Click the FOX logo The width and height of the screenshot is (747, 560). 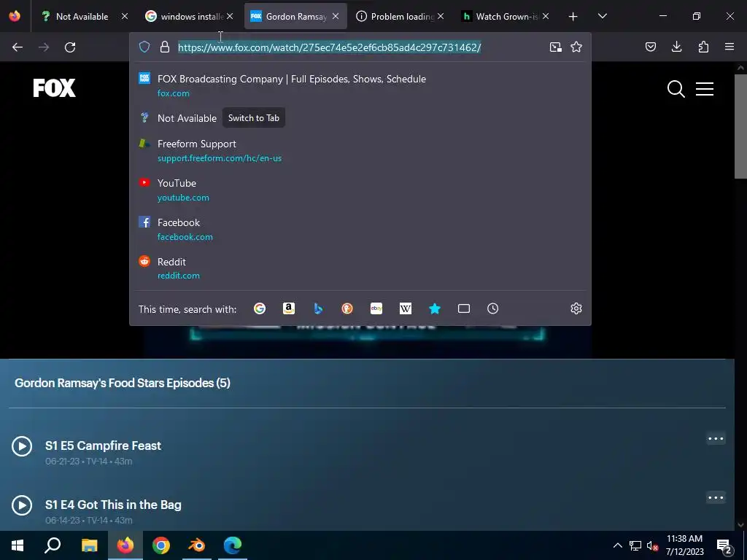tap(54, 88)
